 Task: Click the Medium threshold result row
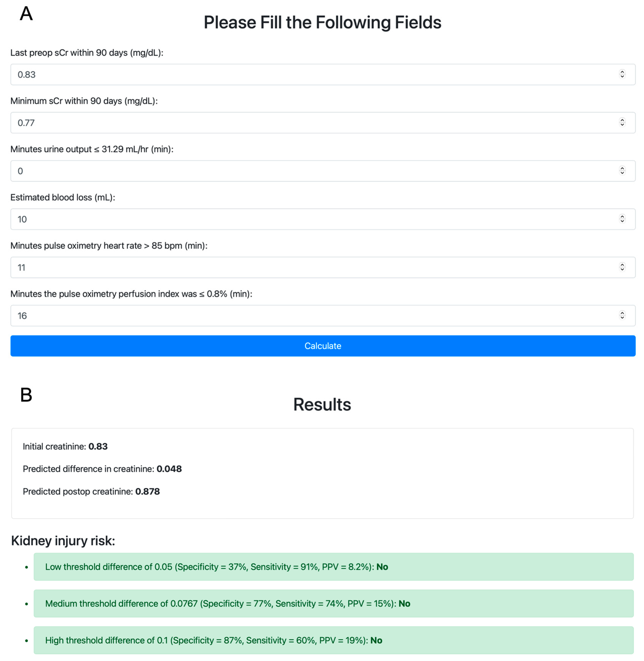pyautogui.click(x=333, y=604)
